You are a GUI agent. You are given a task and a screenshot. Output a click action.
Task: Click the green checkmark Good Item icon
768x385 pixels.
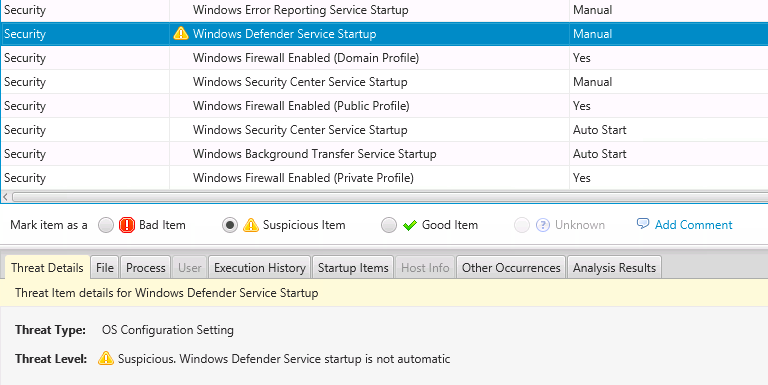coord(409,225)
